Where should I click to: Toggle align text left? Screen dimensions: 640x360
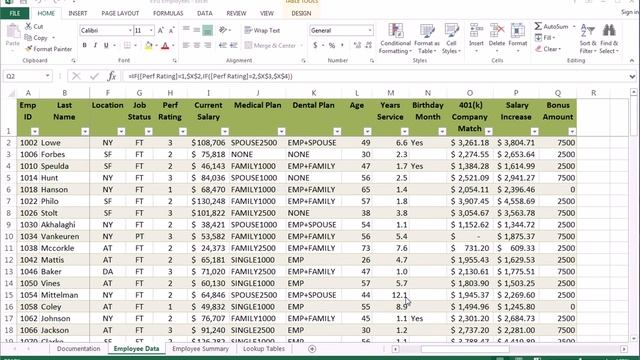[186, 45]
